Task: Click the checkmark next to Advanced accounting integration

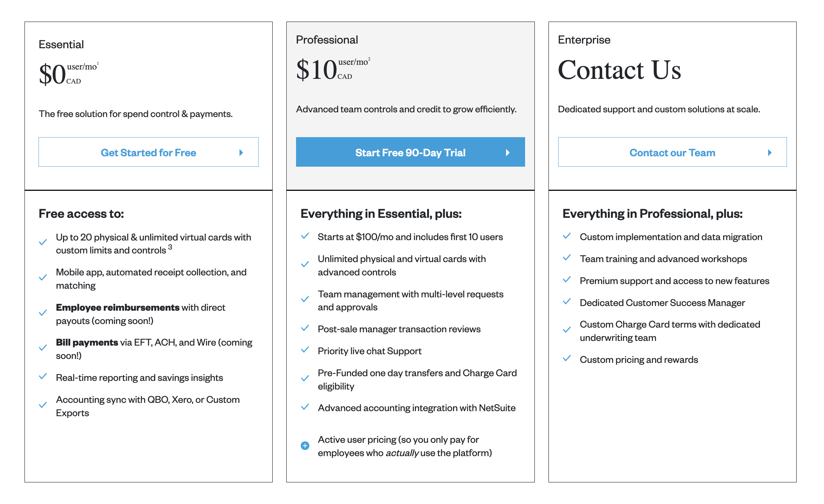Action: click(x=305, y=407)
